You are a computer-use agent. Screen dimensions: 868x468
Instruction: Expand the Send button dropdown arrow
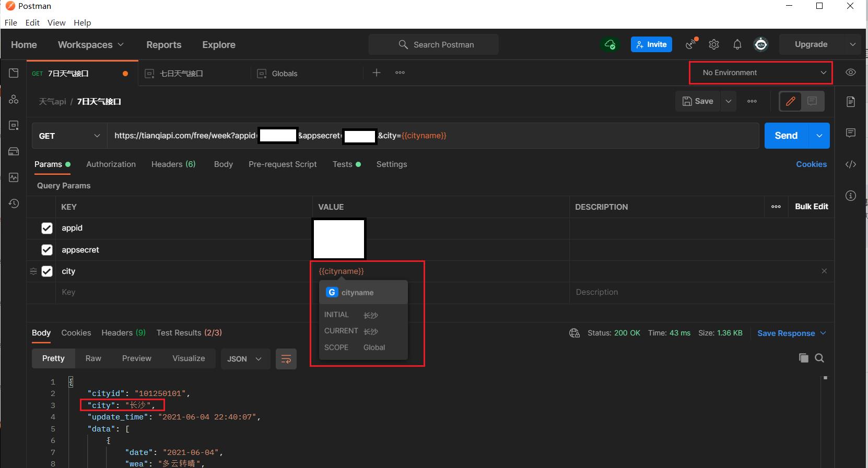pos(819,136)
